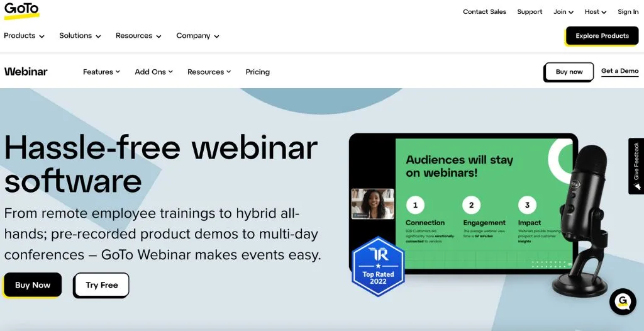Click the Contact Sales link
This screenshot has height=331, width=644.
point(484,12)
